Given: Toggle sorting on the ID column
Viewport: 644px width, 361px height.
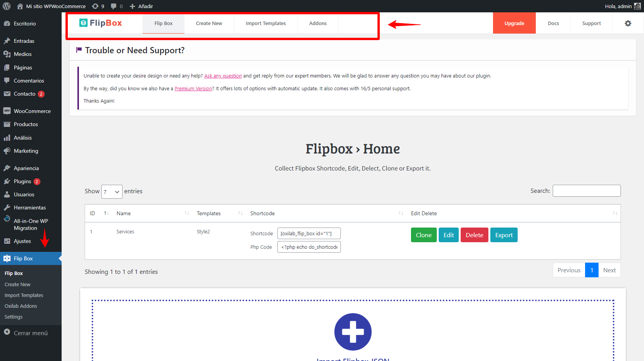Looking at the screenshot, I should [x=106, y=213].
